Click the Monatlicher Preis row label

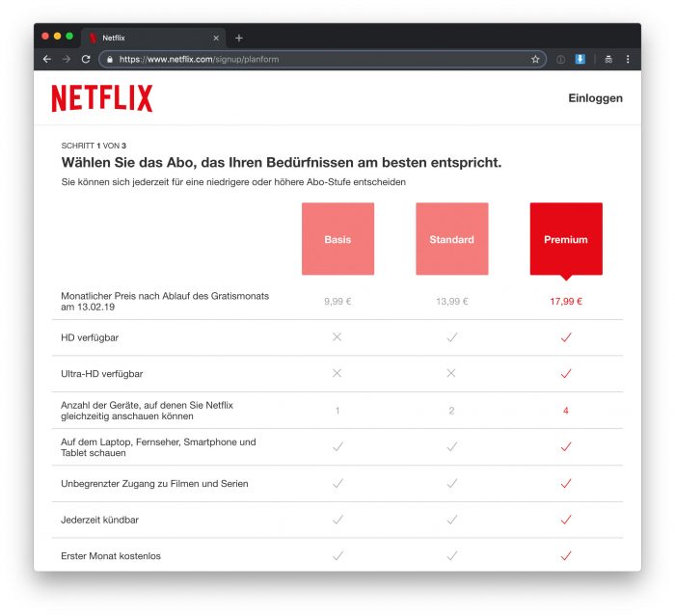coord(165,302)
